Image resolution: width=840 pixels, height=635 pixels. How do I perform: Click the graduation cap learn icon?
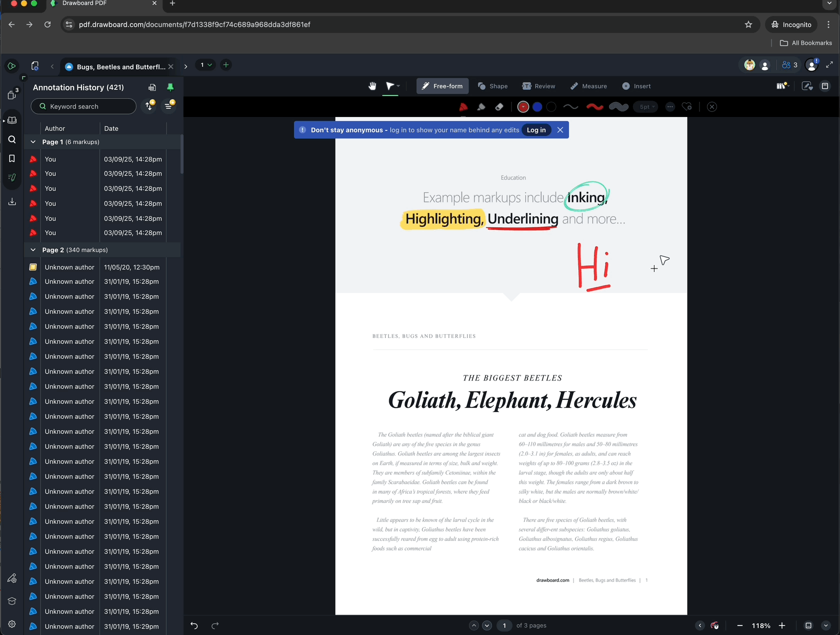click(x=12, y=601)
